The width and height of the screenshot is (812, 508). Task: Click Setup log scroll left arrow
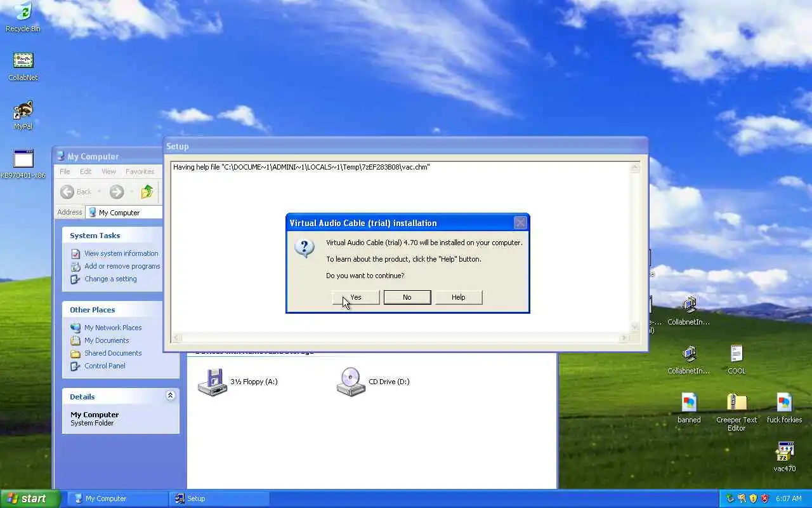click(178, 338)
